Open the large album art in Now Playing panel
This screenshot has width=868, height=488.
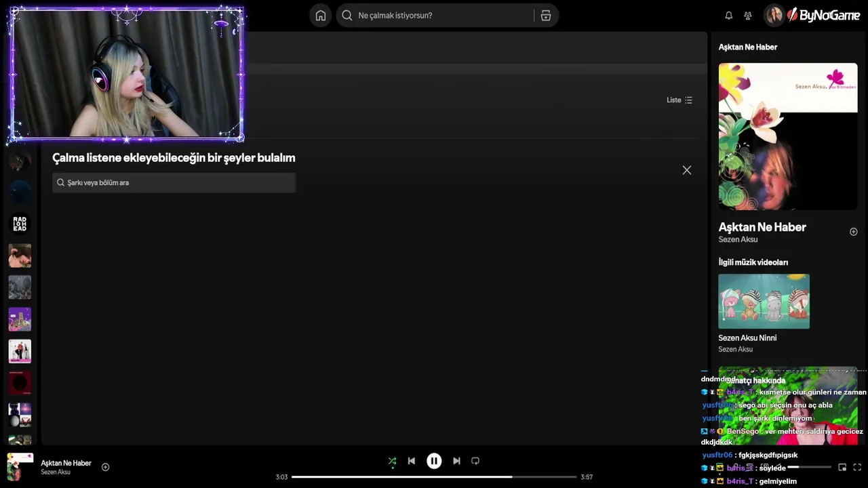pyautogui.click(x=788, y=136)
